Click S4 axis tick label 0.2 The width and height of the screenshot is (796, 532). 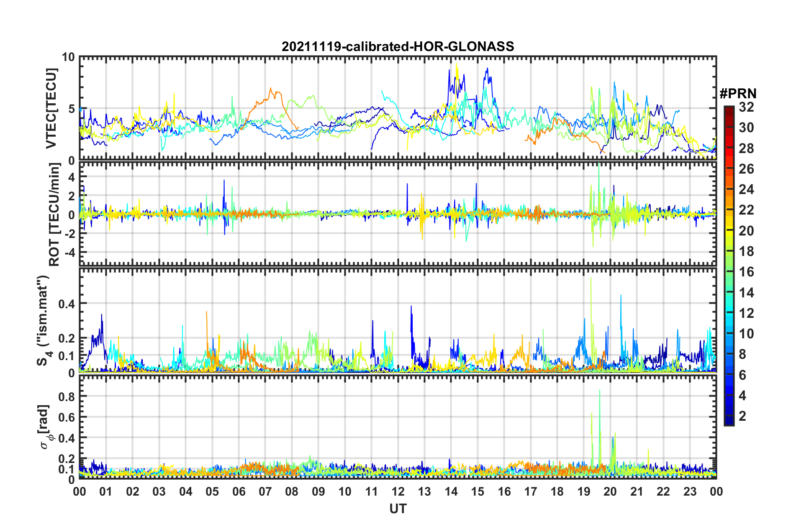pyautogui.click(x=67, y=338)
